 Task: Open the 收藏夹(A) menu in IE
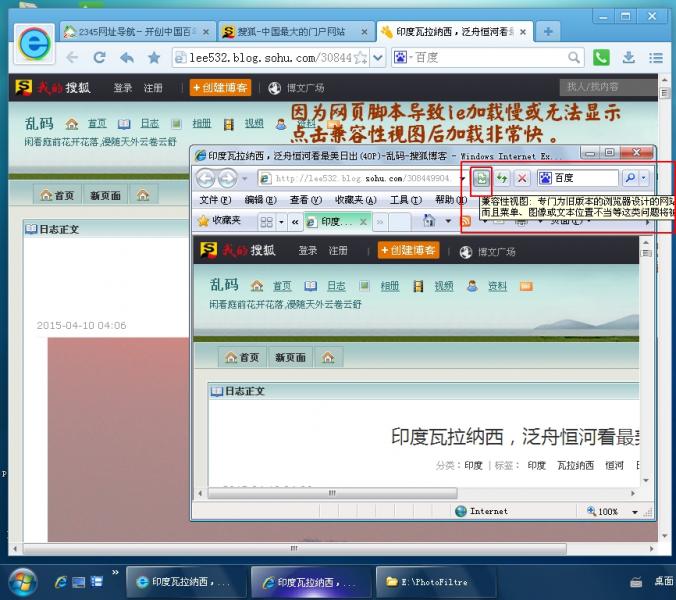[356, 200]
